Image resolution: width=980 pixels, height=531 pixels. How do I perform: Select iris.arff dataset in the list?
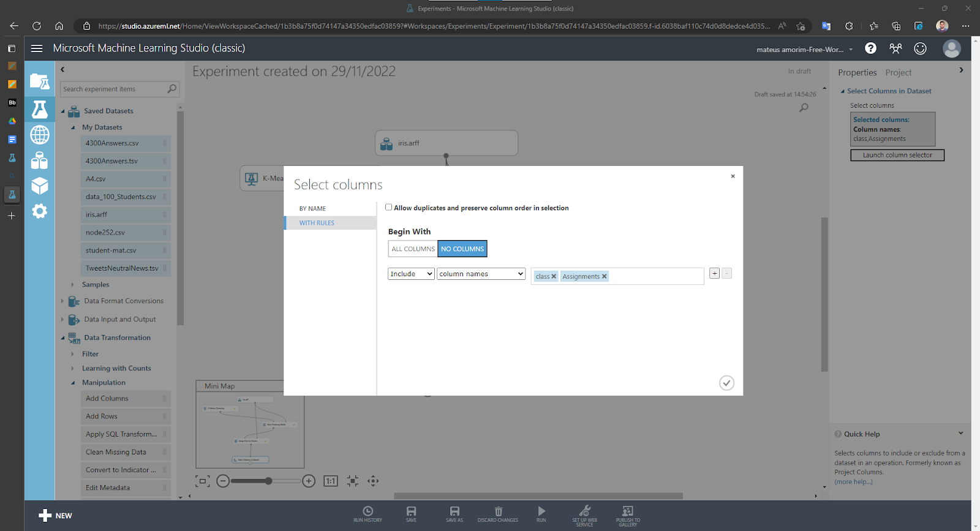click(x=126, y=214)
